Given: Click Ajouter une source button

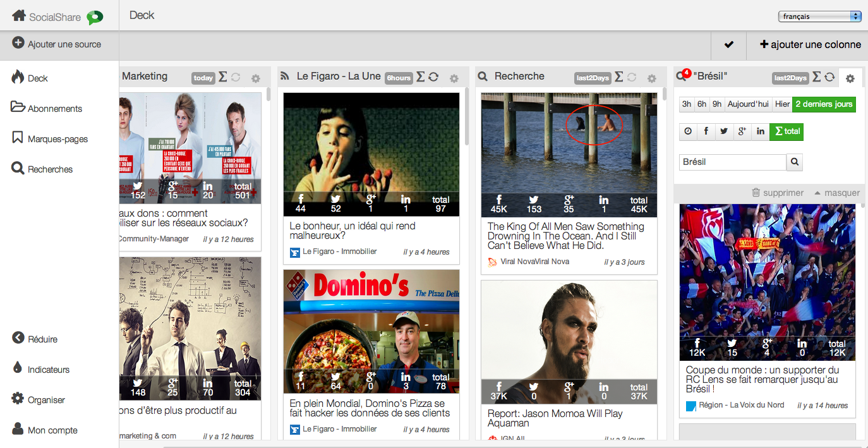Looking at the screenshot, I should click(57, 44).
